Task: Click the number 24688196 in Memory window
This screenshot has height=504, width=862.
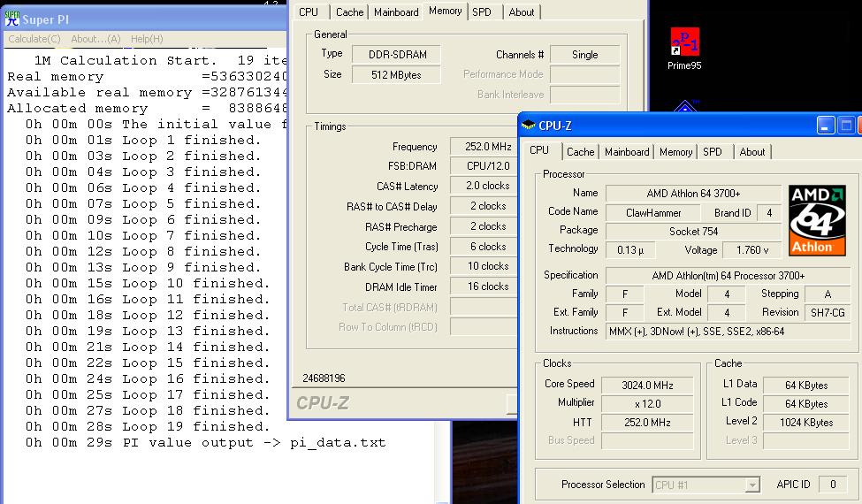Action: (324, 378)
